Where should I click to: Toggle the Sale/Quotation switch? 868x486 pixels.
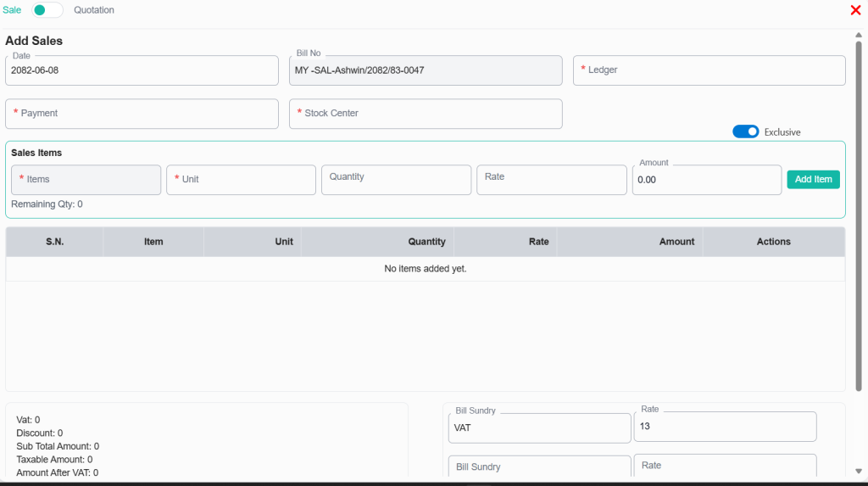[47, 10]
